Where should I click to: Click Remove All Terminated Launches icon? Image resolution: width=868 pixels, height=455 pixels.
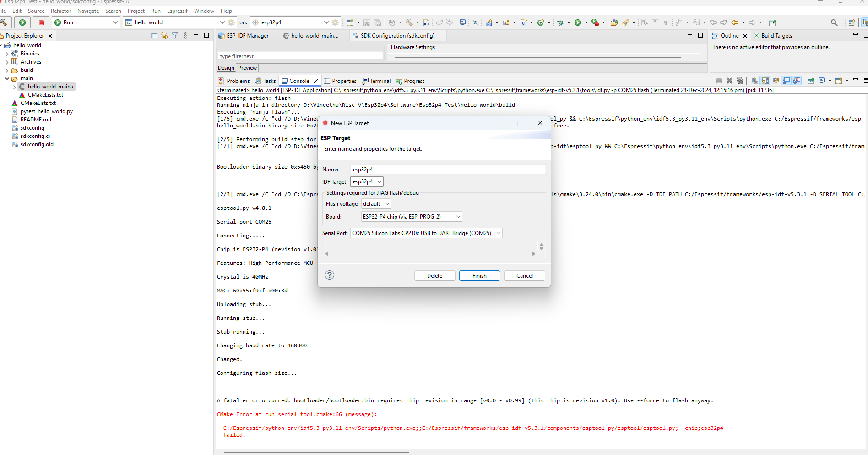point(740,81)
